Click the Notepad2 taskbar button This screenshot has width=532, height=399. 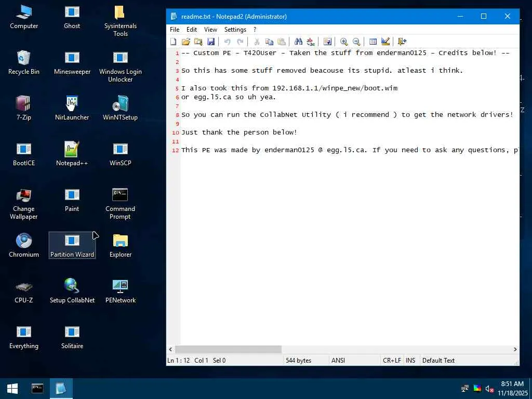point(61,389)
